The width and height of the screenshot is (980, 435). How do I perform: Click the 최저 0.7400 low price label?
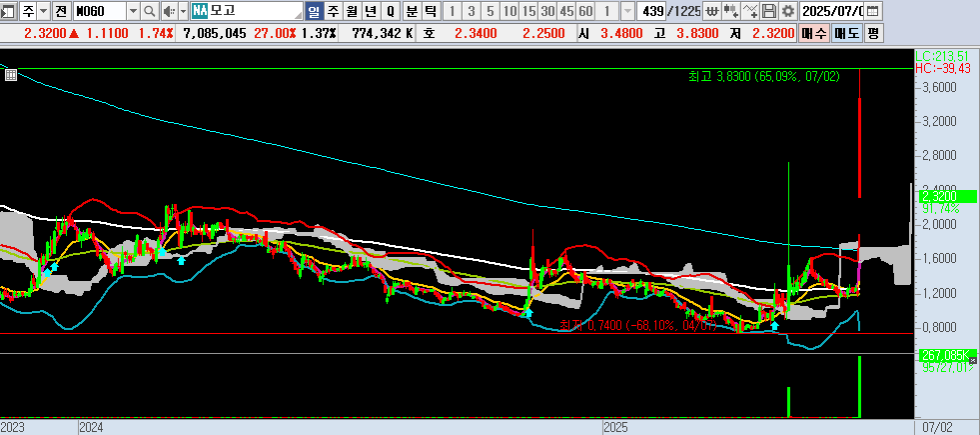(637, 325)
